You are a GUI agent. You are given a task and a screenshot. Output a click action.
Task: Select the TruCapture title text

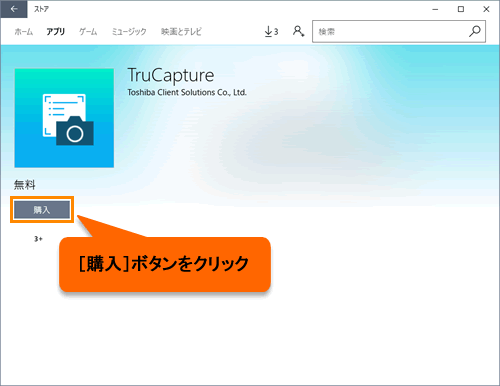point(171,76)
